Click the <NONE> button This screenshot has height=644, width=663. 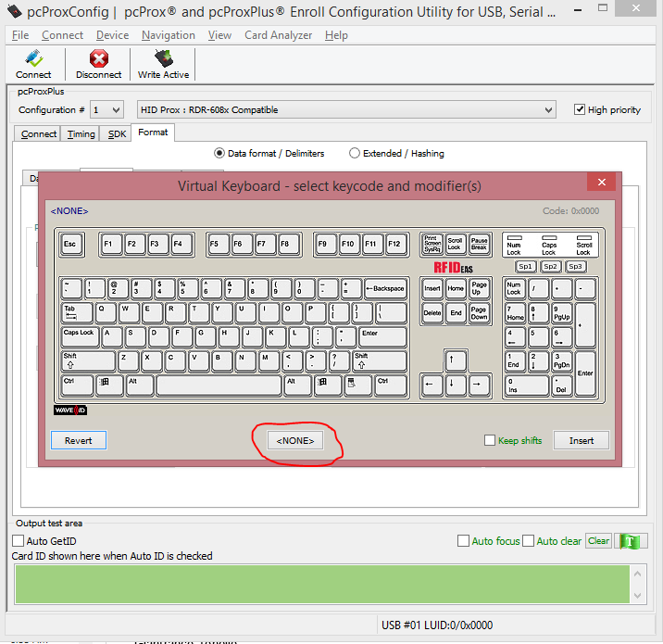click(x=295, y=440)
